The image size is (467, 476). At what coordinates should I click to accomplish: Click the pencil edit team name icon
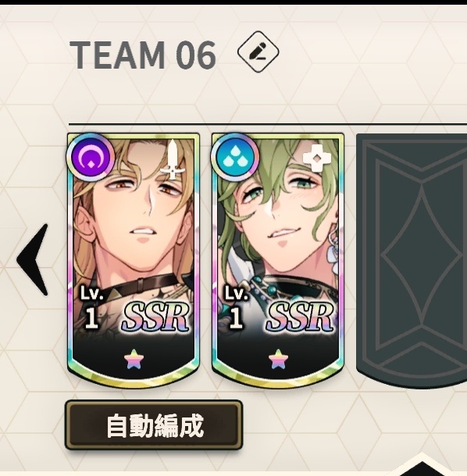point(258,52)
